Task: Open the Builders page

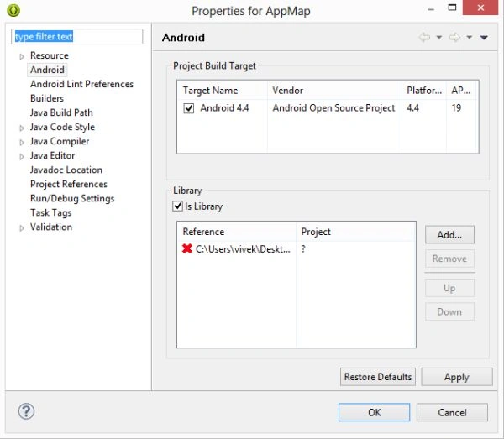Action: [47, 98]
